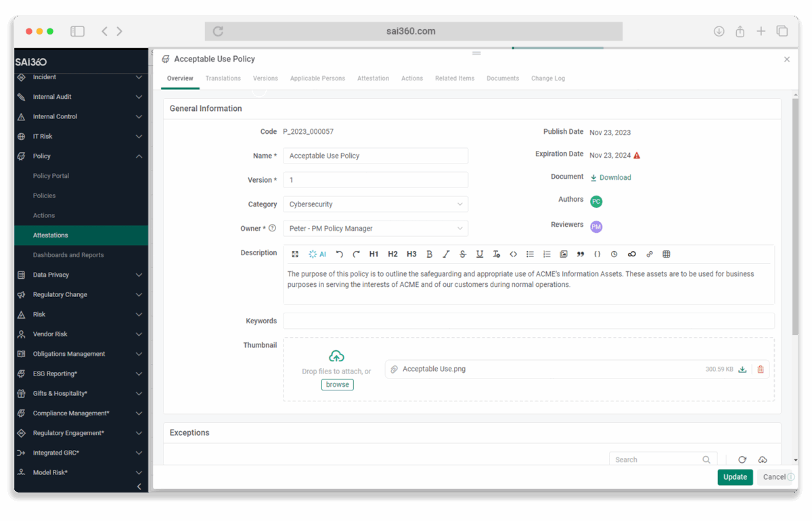Toggle fullscreen mode in Description editor

(x=295, y=254)
